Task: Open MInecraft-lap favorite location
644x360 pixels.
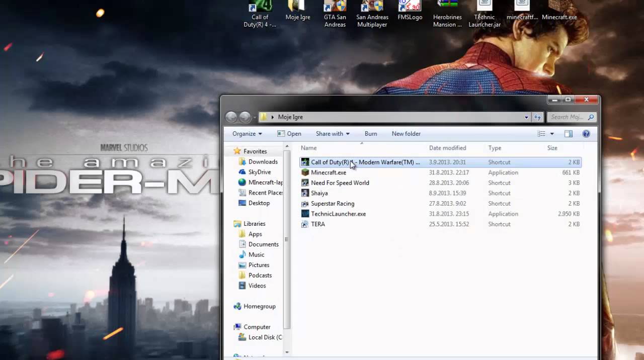Action: pyautogui.click(x=261, y=183)
